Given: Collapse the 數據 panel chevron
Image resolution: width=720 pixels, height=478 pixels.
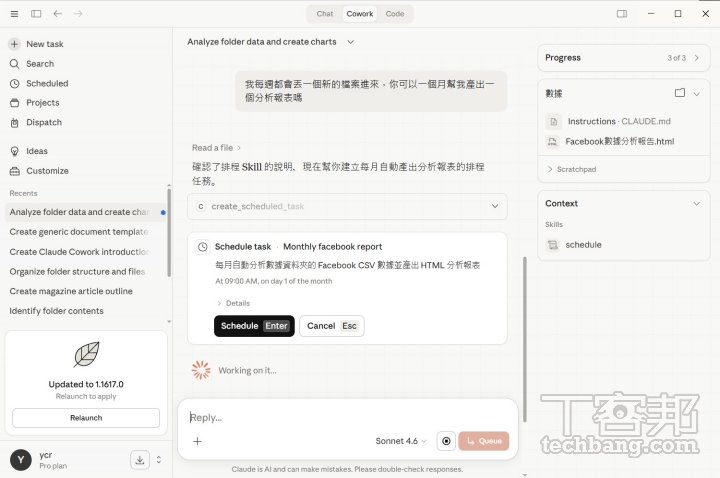Looking at the screenshot, I should pyautogui.click(x=697, y=94).
